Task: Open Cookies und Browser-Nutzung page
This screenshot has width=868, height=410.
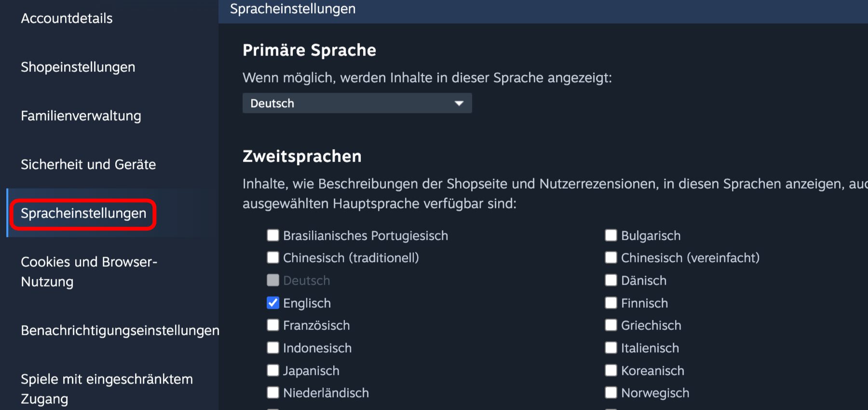Action: coord(89,272)
